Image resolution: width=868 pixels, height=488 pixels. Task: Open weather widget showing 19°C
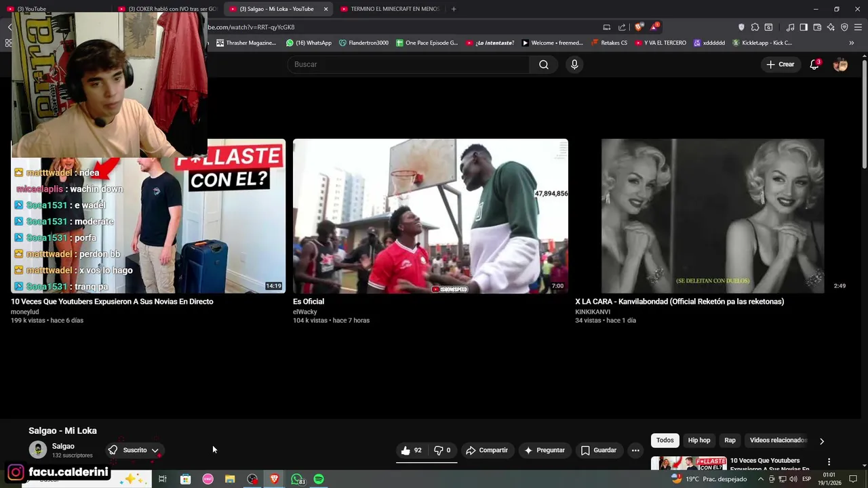click(x=709, y=479)
